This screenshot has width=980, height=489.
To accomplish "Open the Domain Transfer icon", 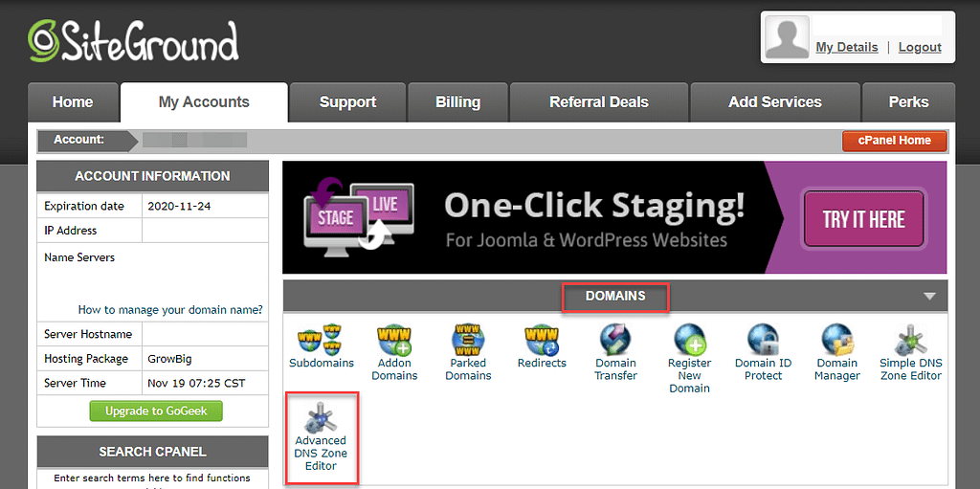I will coord(615,340).
